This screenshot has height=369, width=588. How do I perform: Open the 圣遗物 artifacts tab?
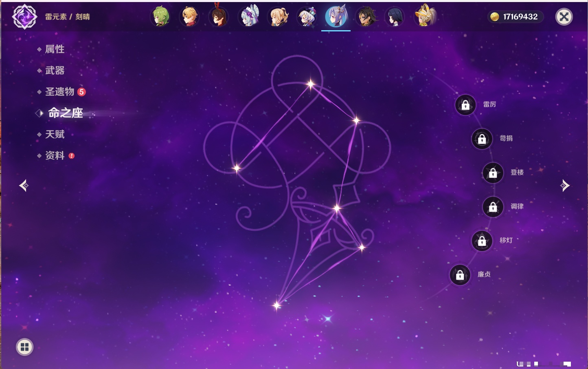(x=59, y=92)
